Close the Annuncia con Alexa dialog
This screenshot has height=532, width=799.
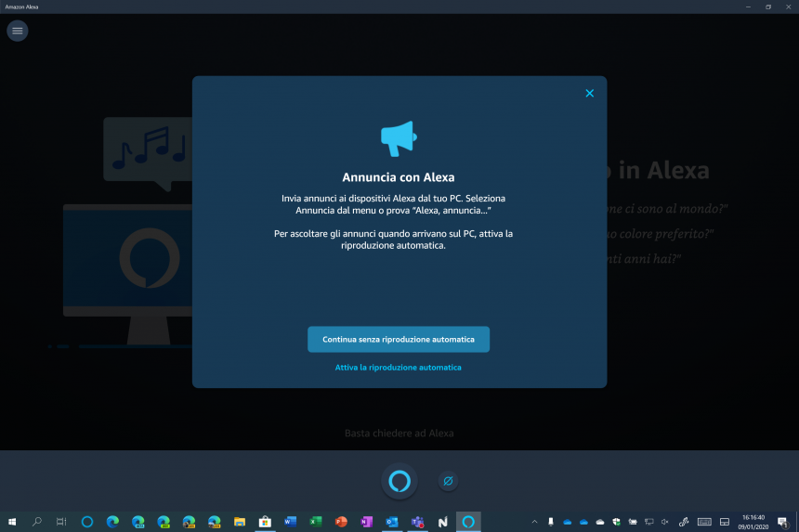[590, 93]
